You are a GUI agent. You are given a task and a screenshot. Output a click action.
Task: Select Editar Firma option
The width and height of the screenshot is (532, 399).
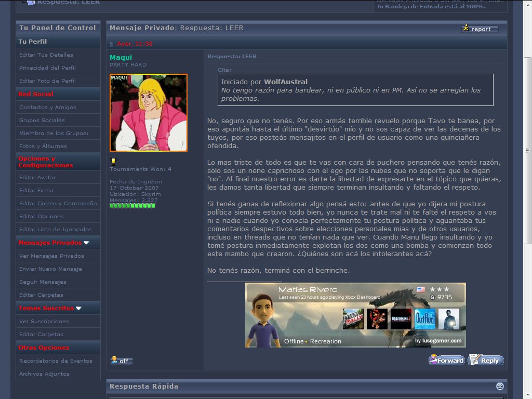pyautogui.click(x=36, y=190)
